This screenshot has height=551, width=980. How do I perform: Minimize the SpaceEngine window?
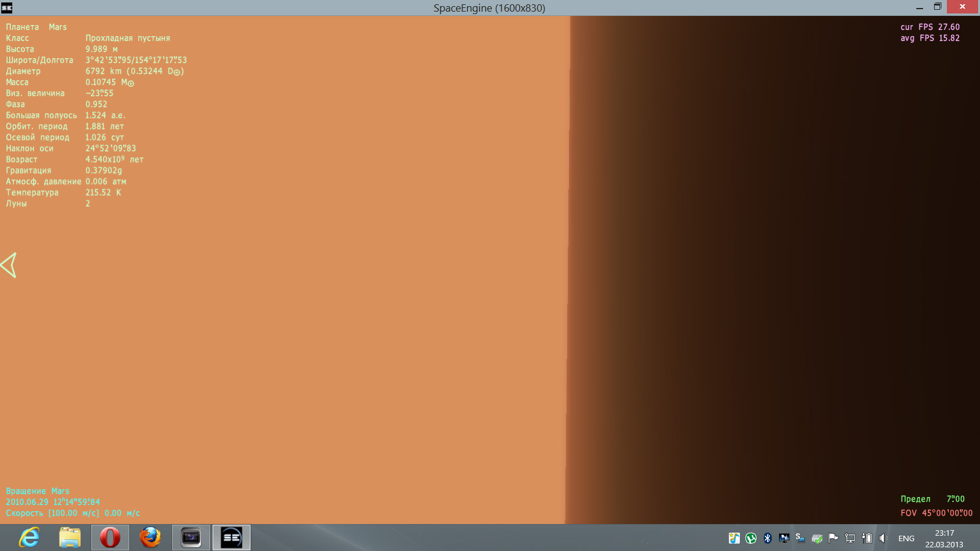pos(919,7)
